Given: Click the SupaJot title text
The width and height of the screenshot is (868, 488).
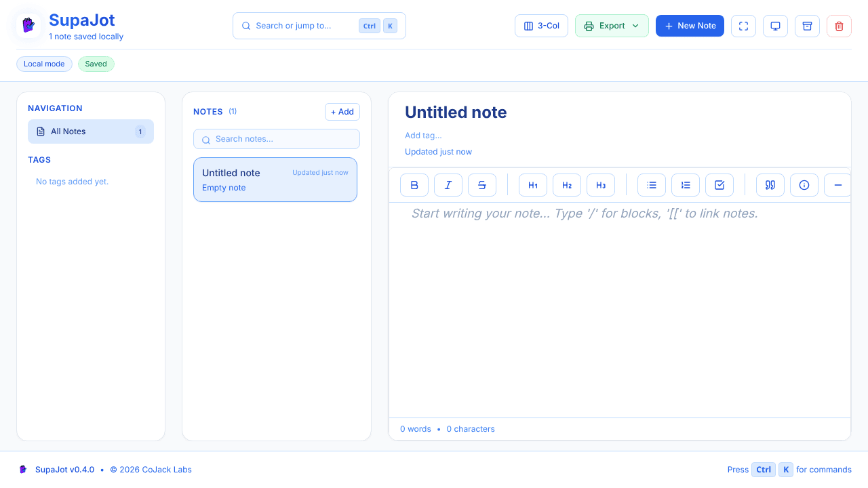Looking at the screenshot, I should 82,20.
